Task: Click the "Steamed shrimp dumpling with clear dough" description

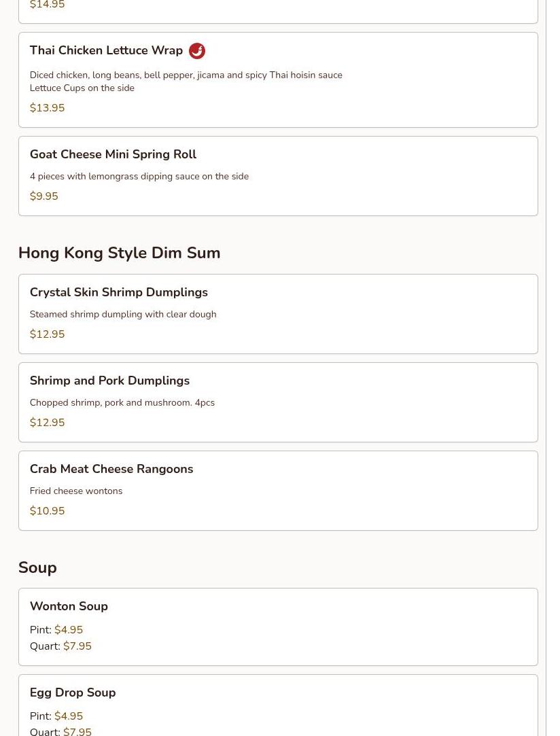Action: click(x=122, y=314)
